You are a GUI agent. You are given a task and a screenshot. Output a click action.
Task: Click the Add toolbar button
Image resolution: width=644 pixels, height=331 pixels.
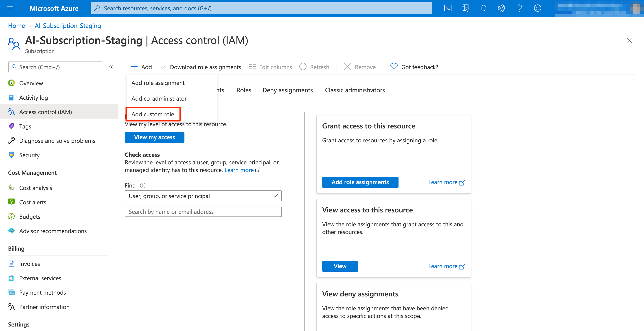(x=141, y=67)
